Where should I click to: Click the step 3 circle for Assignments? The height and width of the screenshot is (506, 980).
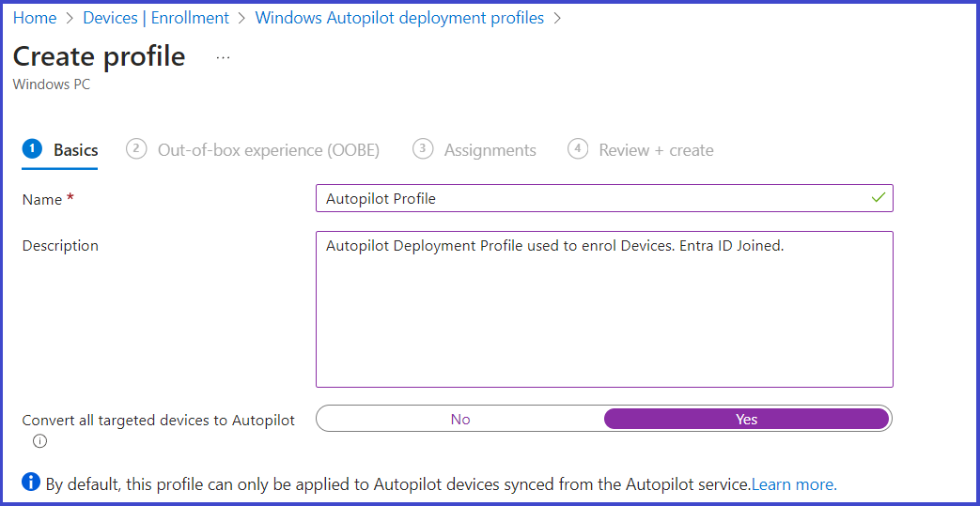point(423,149)
